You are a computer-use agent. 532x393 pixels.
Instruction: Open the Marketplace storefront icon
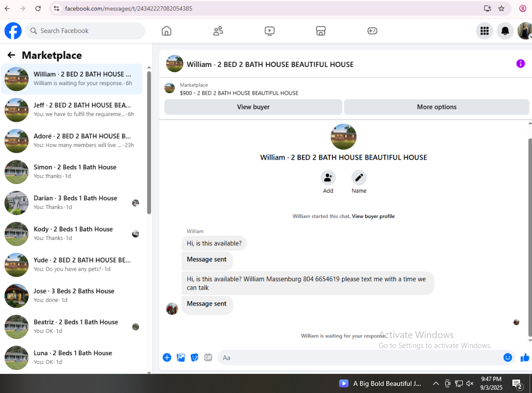[320, 31]
